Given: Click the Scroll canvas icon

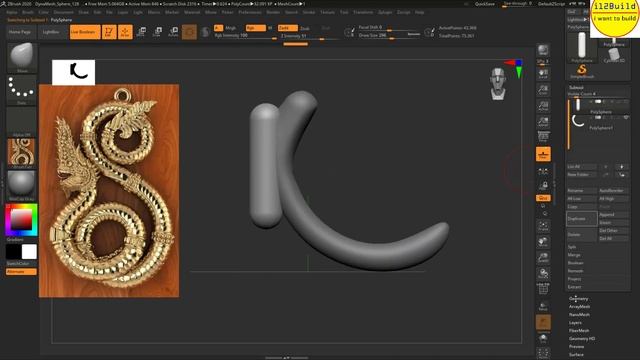Looking at the screenshot, I should tap(543, 74).
